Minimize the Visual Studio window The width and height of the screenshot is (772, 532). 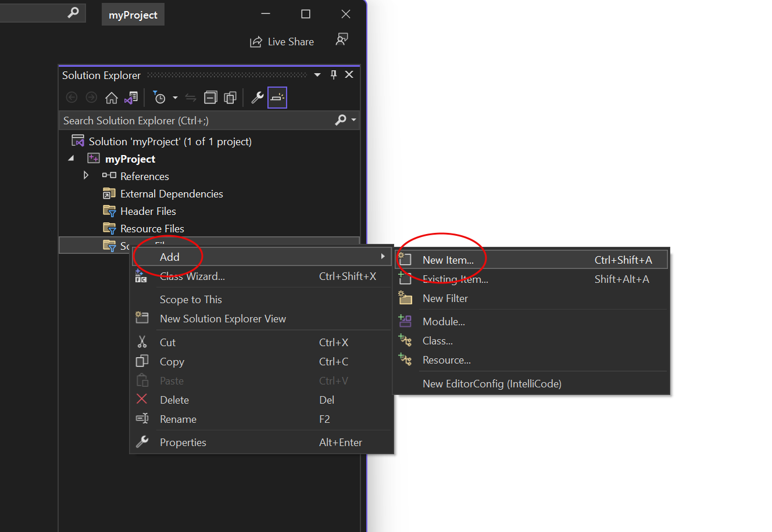tap(266, 14)
